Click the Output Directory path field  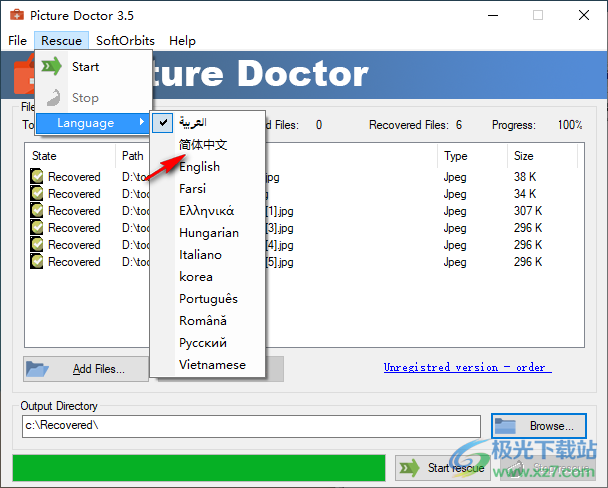coord(251,426)
